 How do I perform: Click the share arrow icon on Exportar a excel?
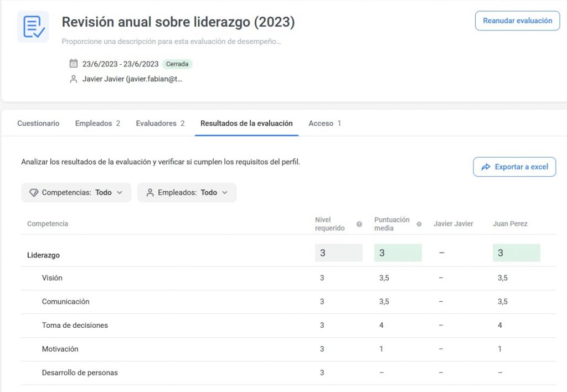click(x=486, y=167)
